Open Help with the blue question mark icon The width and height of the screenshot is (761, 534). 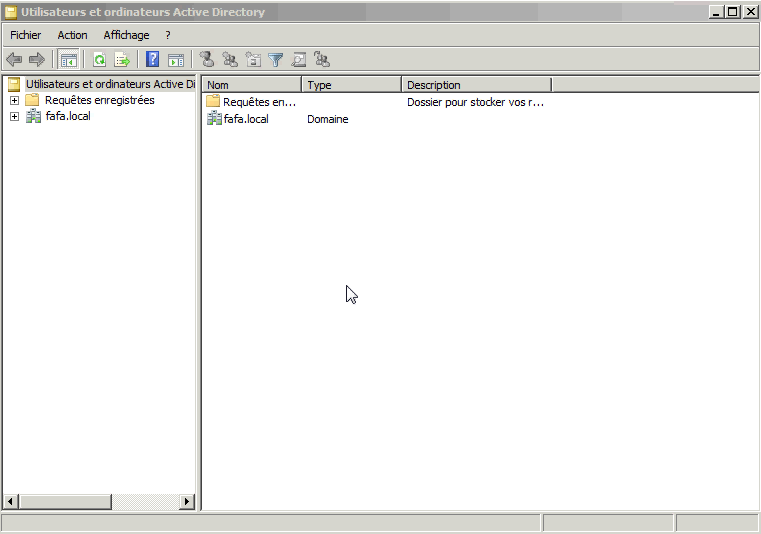coord(153,59)
